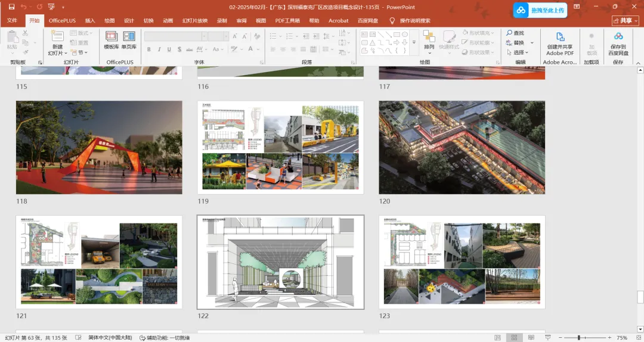Switch to slide sorter view in status bar

(514, 338)
